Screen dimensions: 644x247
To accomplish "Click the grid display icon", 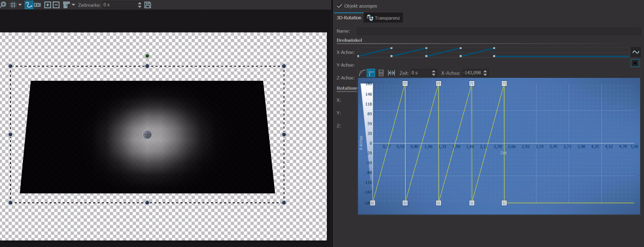I will pyautogui.click(x=13, y=5).
